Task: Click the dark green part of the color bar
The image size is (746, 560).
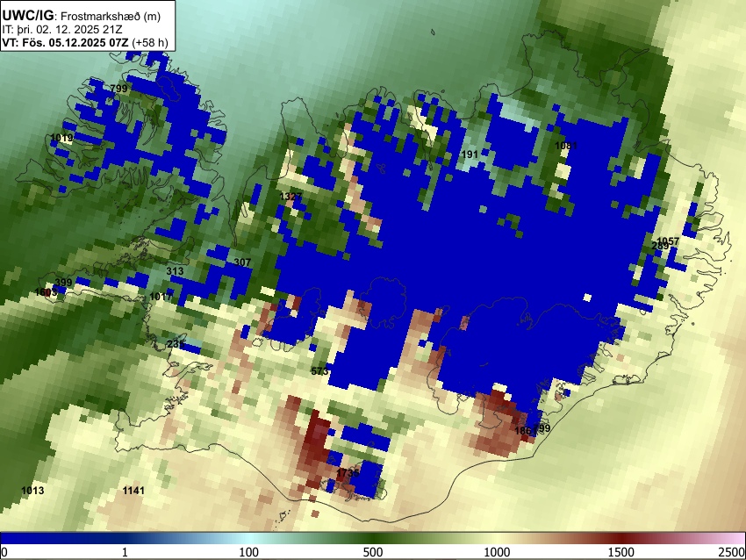Action: click(373, 539)
